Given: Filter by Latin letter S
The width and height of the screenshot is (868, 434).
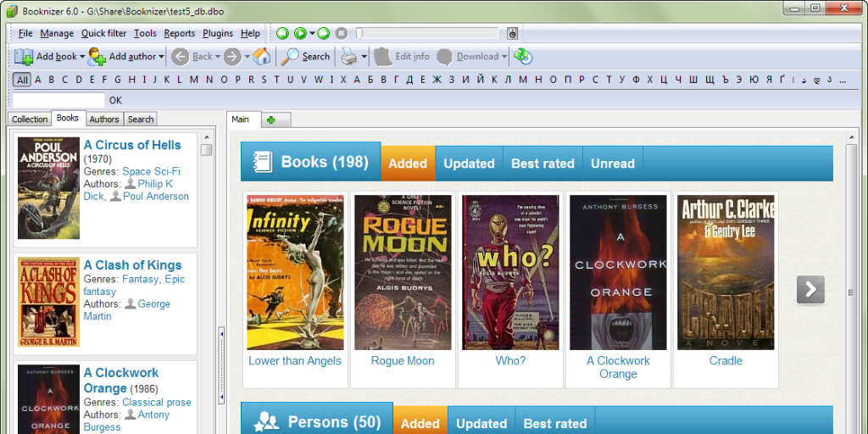Looking at the screenshot, I should coord(264,80).
